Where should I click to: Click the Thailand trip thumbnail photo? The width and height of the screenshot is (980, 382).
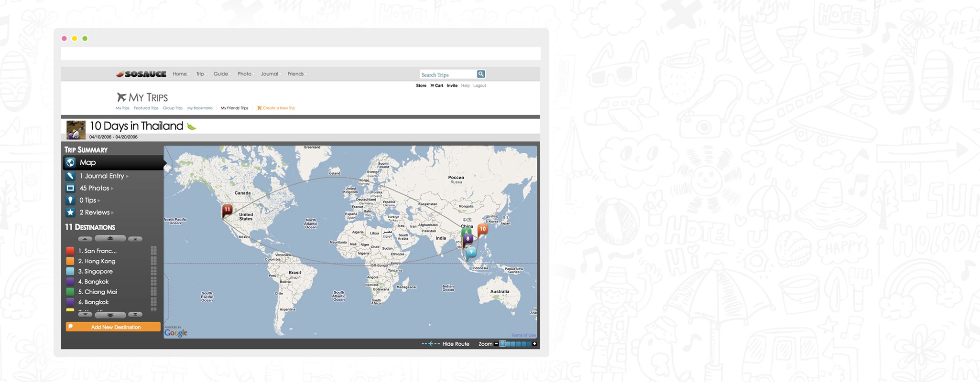click(x=76, y=130)
